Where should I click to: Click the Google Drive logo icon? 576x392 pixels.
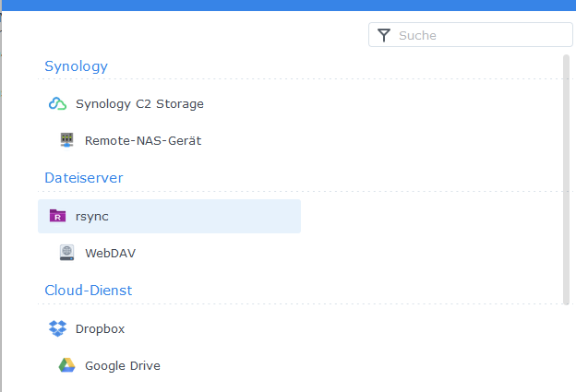tap(66, 365)
